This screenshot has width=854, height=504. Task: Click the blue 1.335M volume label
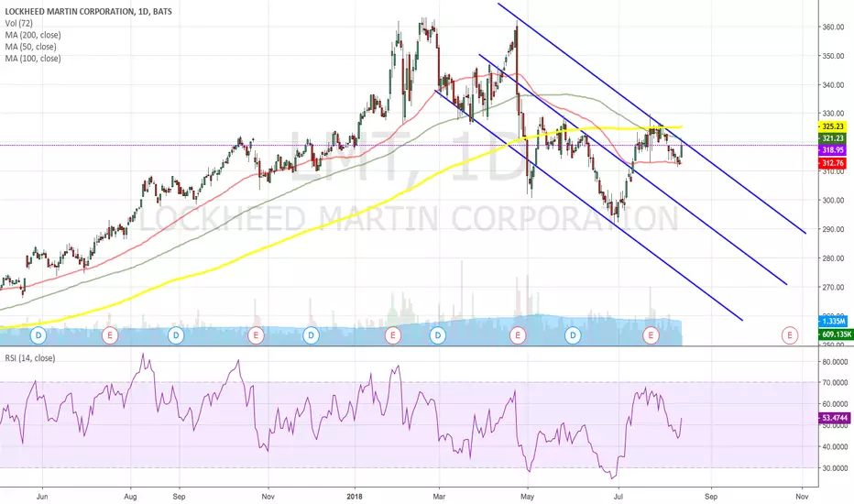[833, 322]
